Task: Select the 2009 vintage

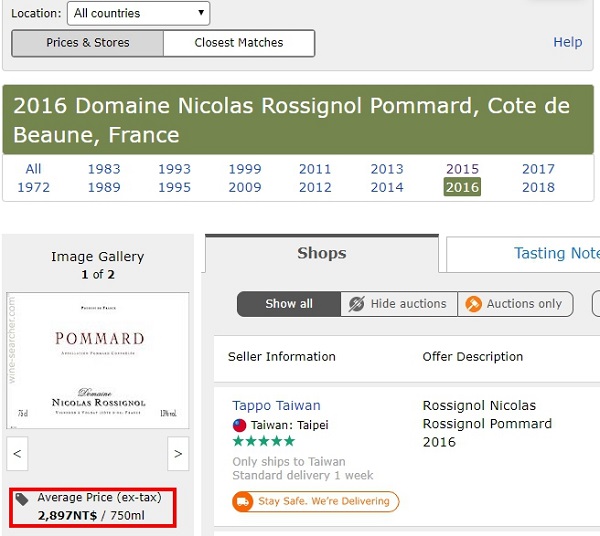Action: [245, 187]
